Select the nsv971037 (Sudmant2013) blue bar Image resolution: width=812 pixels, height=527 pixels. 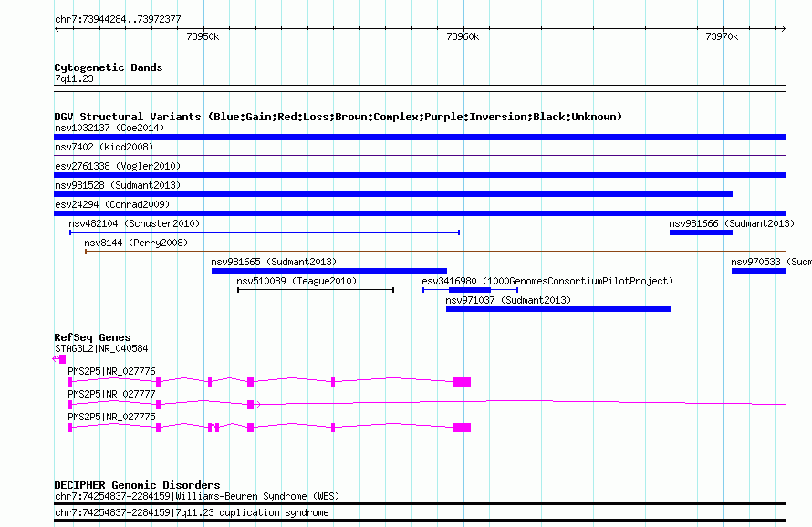(x=558, y=309)
